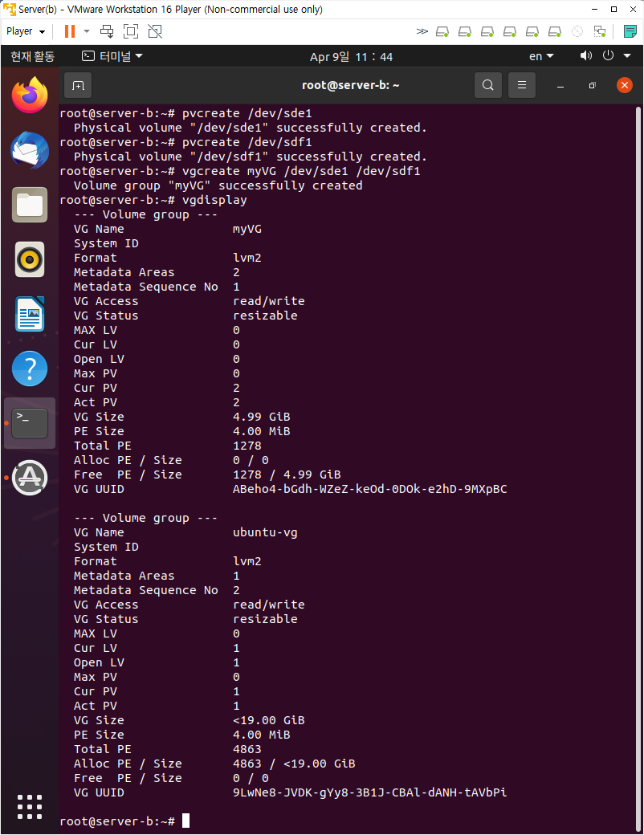Expand the hidden devices chevron in VMware toolbar
Screen dimensions: 644x835
(x=422, y=31)
